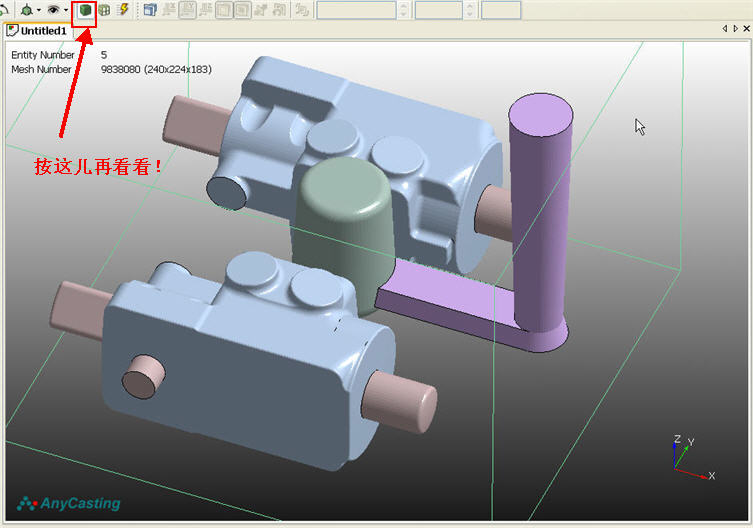Click the green view orientation icon
Viewport: 753px width, 528px height.
click(x=27, y=10)
